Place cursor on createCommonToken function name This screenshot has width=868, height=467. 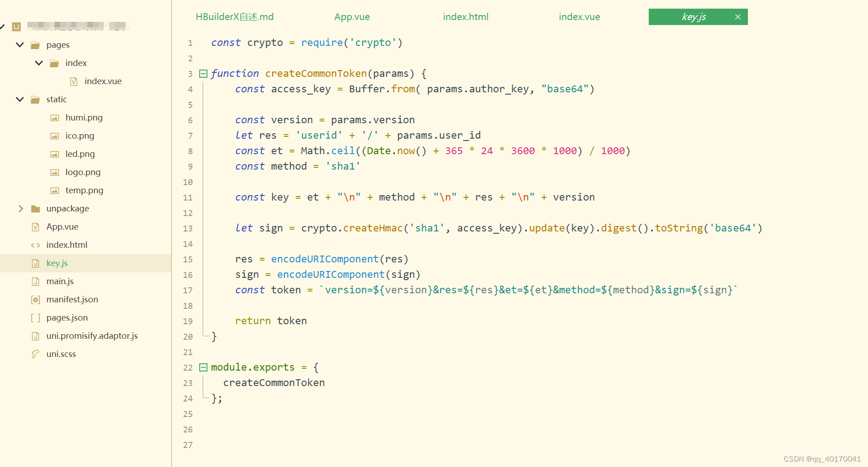[316, 73]
